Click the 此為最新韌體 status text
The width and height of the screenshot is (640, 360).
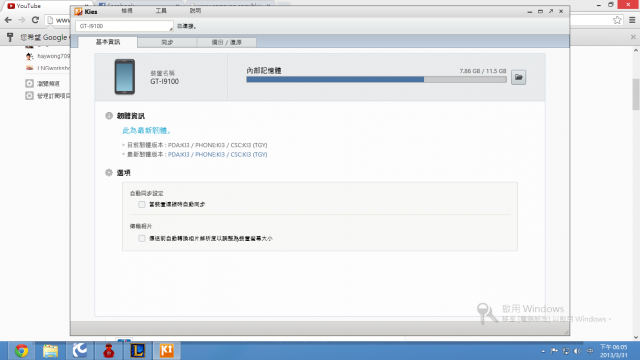pyautogui.click(x=147, y=131)
